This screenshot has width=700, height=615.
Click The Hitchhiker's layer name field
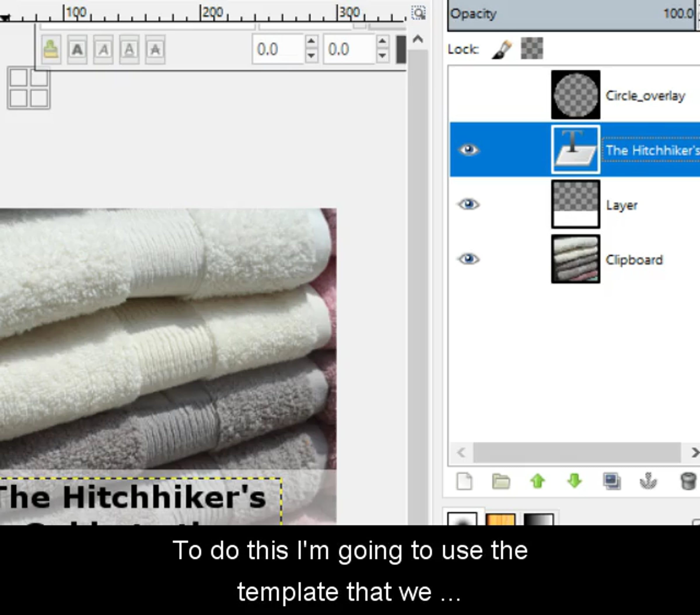pyautogui.click(x=651, y=151)
